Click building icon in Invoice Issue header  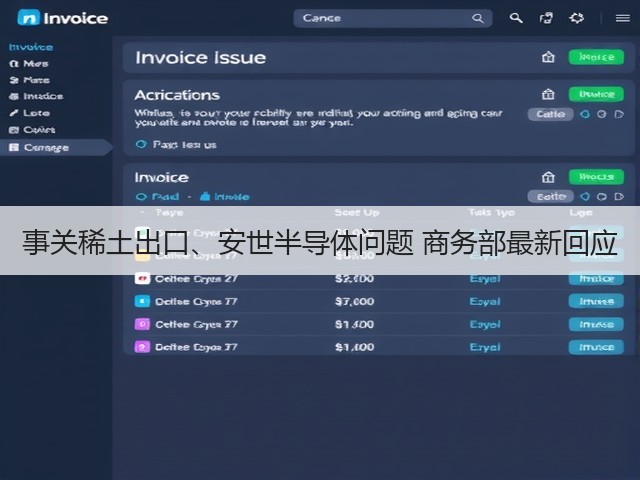548,57
